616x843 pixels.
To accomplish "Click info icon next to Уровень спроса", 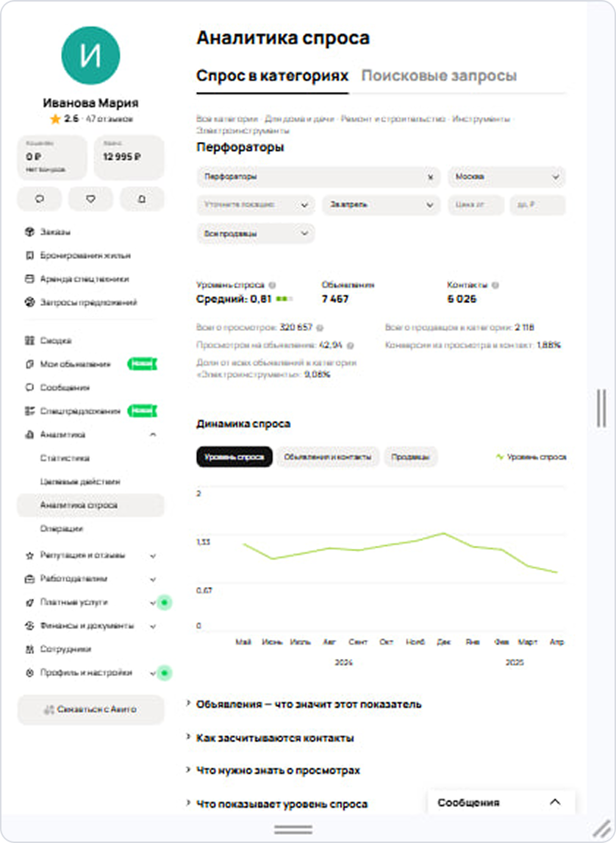I will 272,285.
